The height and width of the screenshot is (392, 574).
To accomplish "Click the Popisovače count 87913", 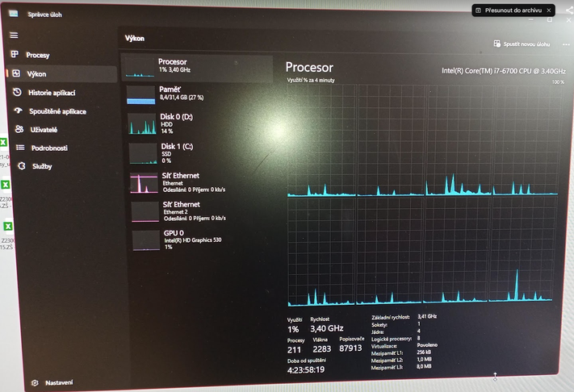I will pyautogui.click(x=350, y=348).
